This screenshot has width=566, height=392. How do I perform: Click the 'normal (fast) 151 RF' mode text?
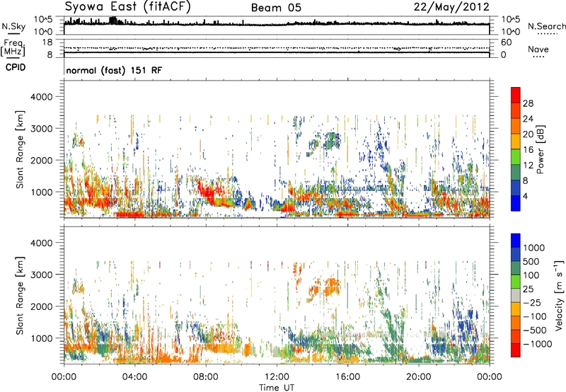pos(114,70)
